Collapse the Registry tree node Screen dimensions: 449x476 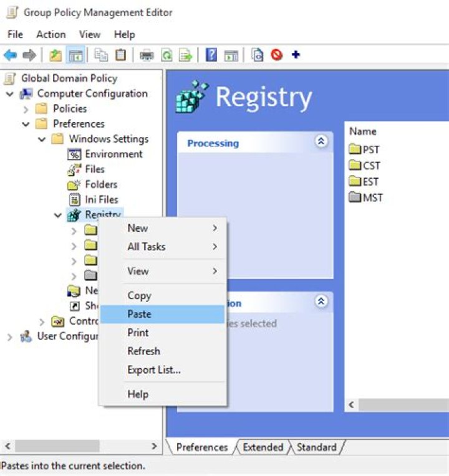pos(58,215)
